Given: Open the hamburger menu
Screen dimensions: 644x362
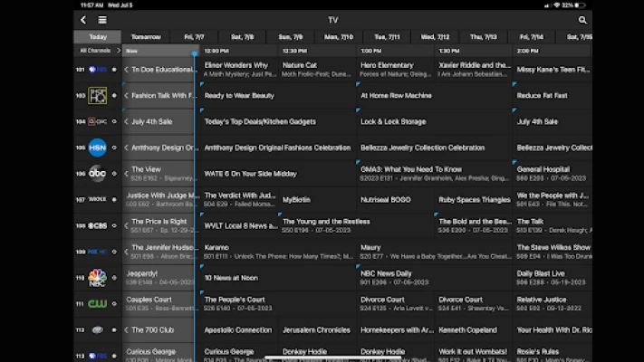Looking at the screenshot, I should 102,20.
